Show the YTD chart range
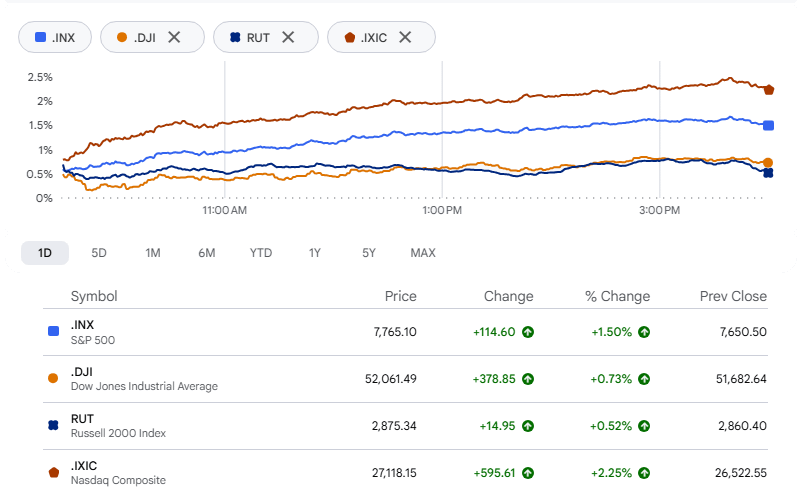 click(x=261, y=253)
